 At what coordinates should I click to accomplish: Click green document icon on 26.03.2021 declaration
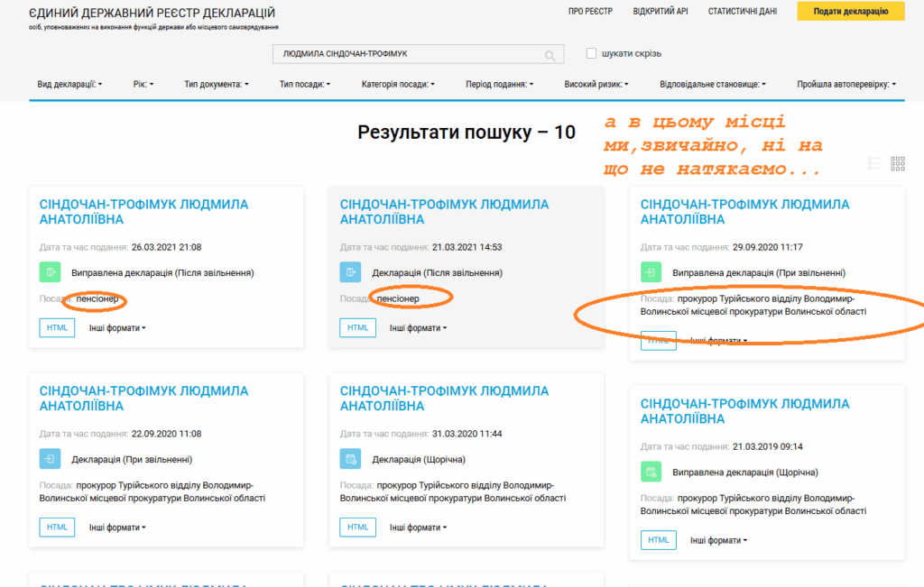[50, 272]
